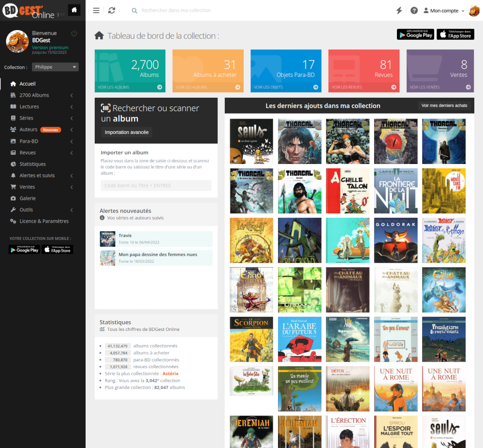The width and height of the screenshot is (483, 448).
Task: Open the Goldorak album cover thumbnail
Action: tap(395, 240)
